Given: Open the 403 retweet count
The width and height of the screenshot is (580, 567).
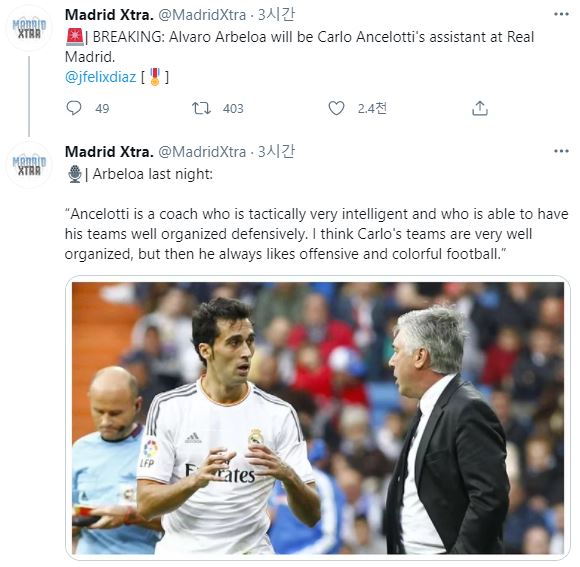Looking at the screenshot, I should tap(233, 109).
